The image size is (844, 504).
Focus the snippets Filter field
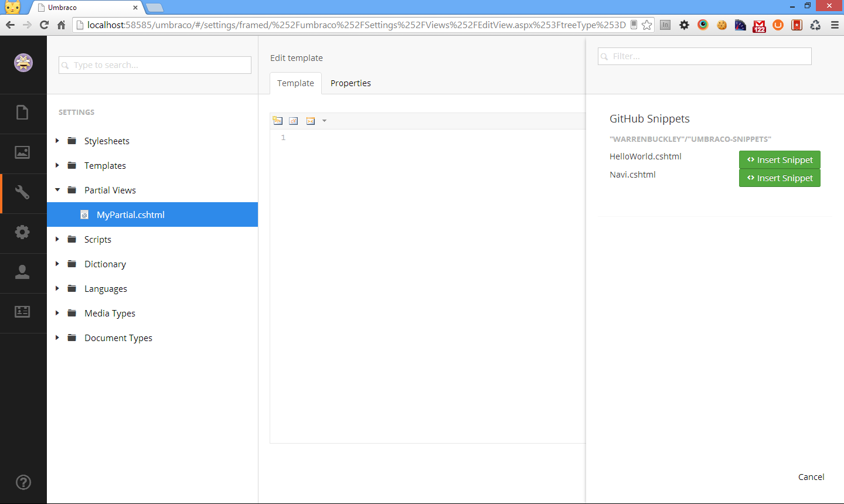click(705, 56)
